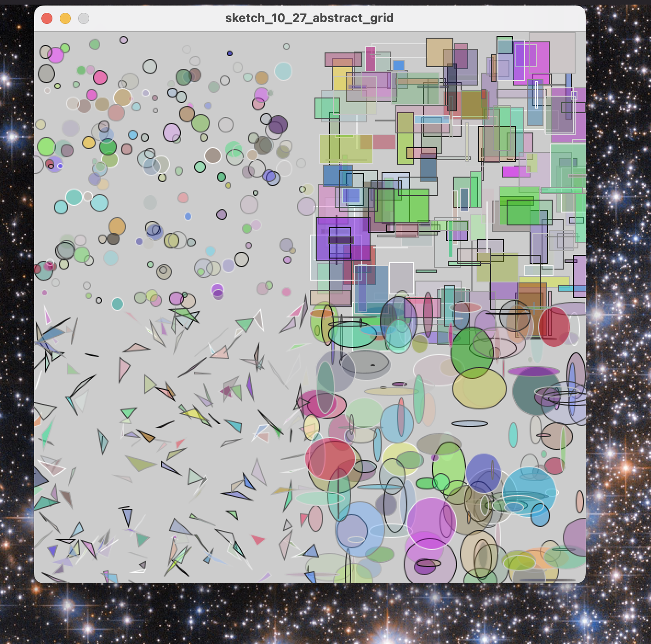Click the large magenta circle near the bottom
This screenshot has height=644, width=651.
(431, 523)
